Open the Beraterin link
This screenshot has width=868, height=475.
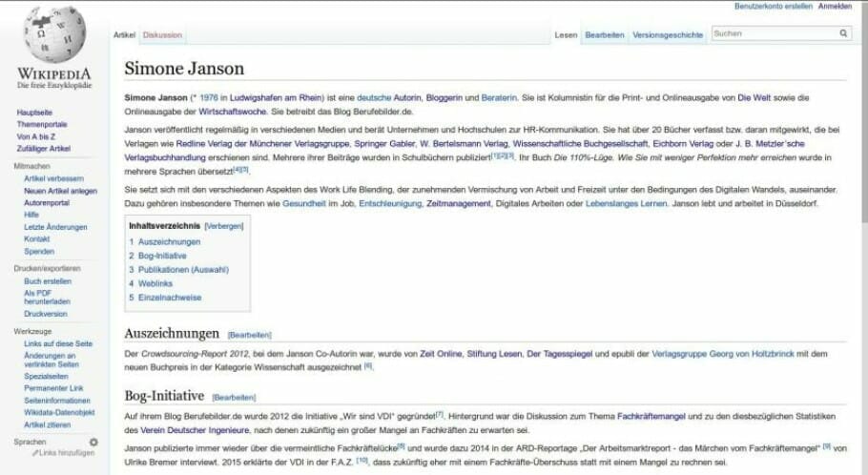pos(499,98)
